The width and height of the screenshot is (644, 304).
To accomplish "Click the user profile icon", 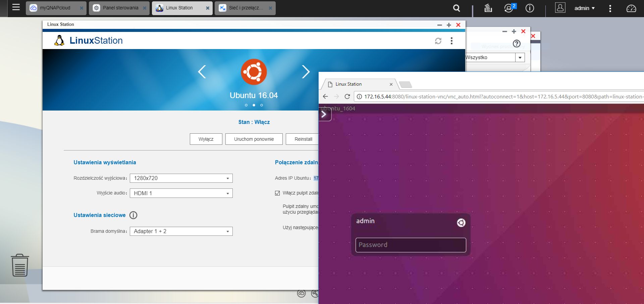I will [560, 8].
